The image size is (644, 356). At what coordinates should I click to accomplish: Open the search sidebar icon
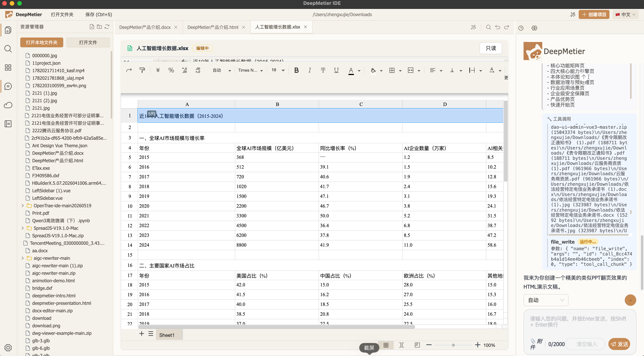click(x=8, y=49)
